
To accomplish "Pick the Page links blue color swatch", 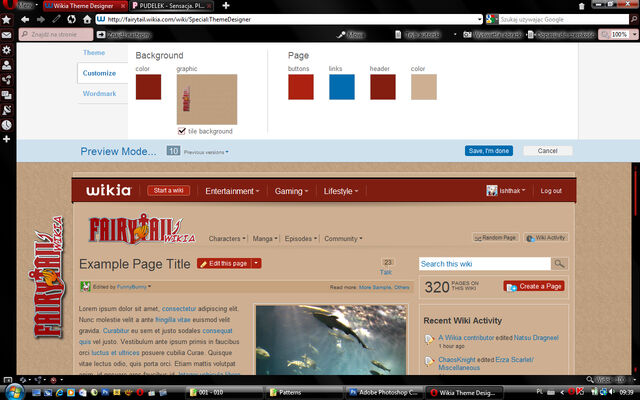I will (342, 87).
